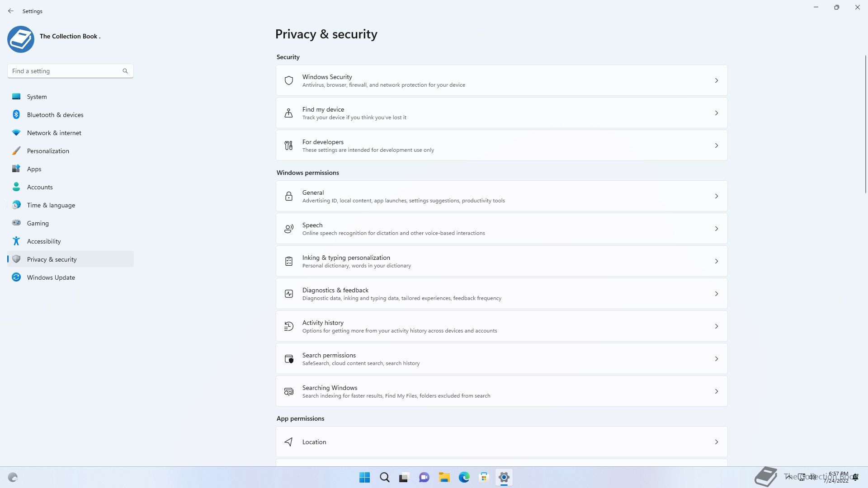The height and width of the screenshot is (488, 868).
Task: Open Chat app on taskbar
Action: click(424, 477)
